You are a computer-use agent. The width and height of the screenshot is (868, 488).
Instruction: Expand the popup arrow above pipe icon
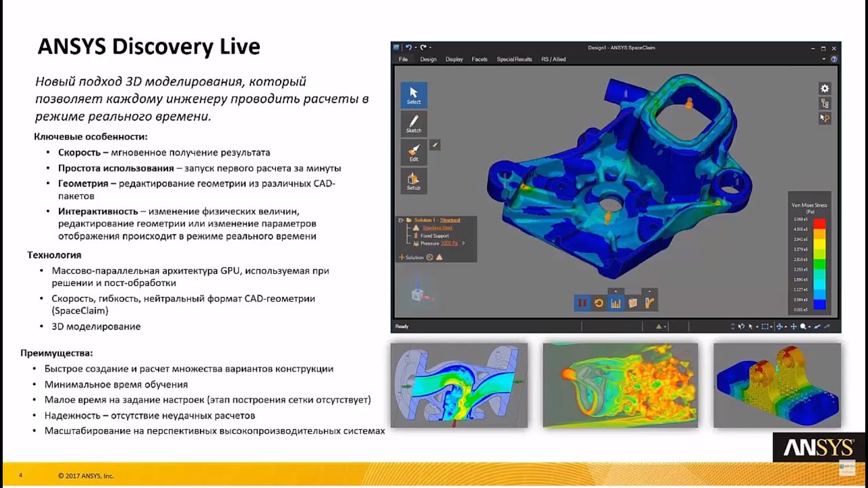(650, 291)
